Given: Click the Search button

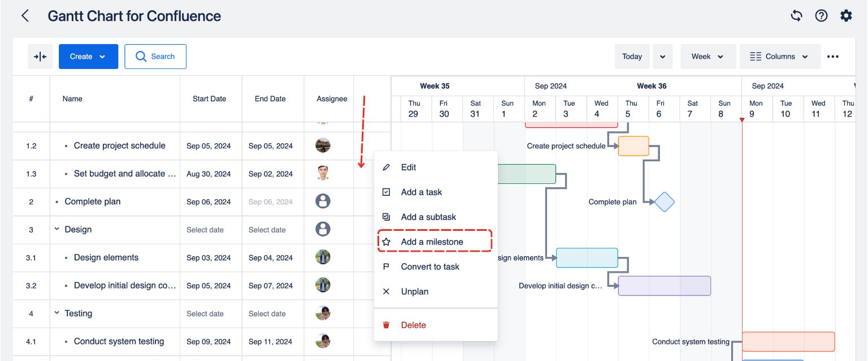Looking at the screenshot, I should [x=155, y=57].
